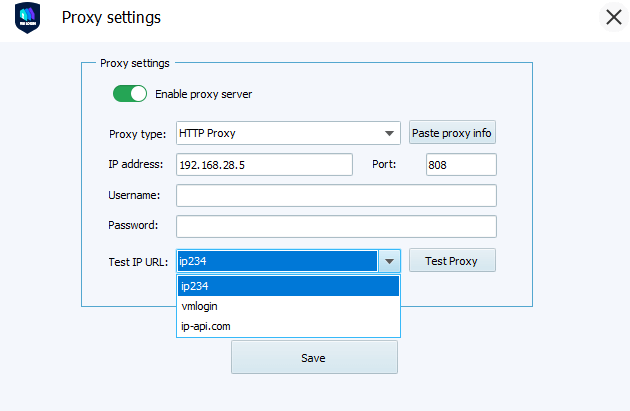Select the Username text box
The height and width of the screenshot is (411, 630).
coord(336,195)
